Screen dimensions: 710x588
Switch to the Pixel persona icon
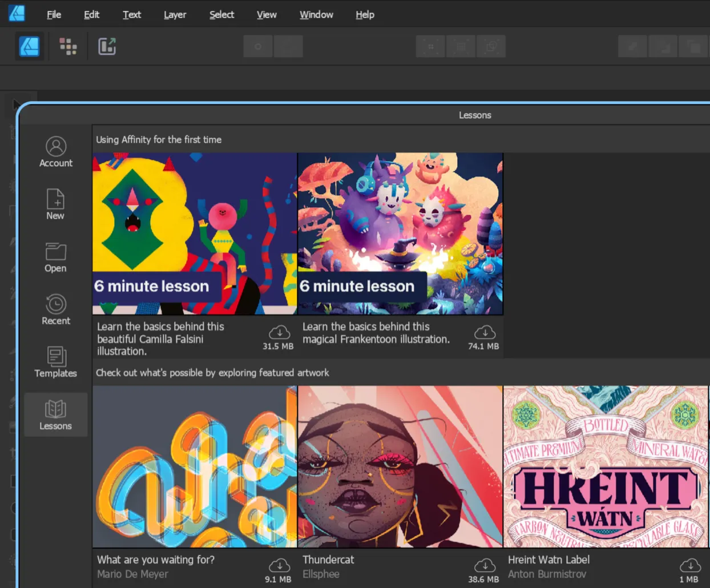click(68, 46)
